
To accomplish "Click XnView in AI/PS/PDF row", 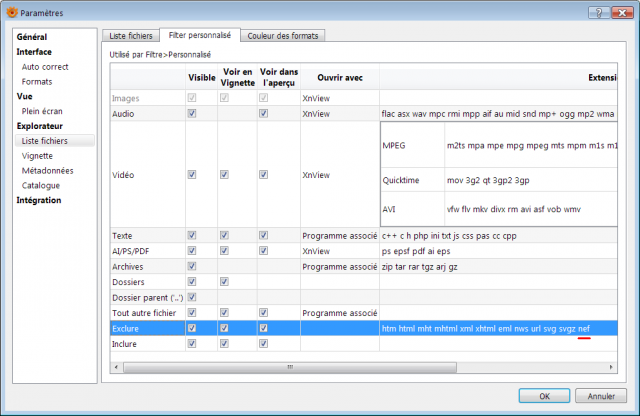I will coord(316,251).
